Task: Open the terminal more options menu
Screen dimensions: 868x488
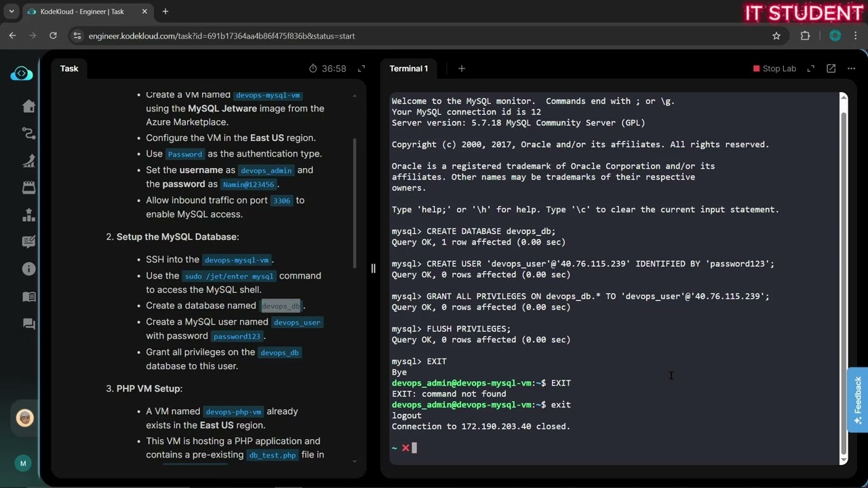Action: point(852,68)
